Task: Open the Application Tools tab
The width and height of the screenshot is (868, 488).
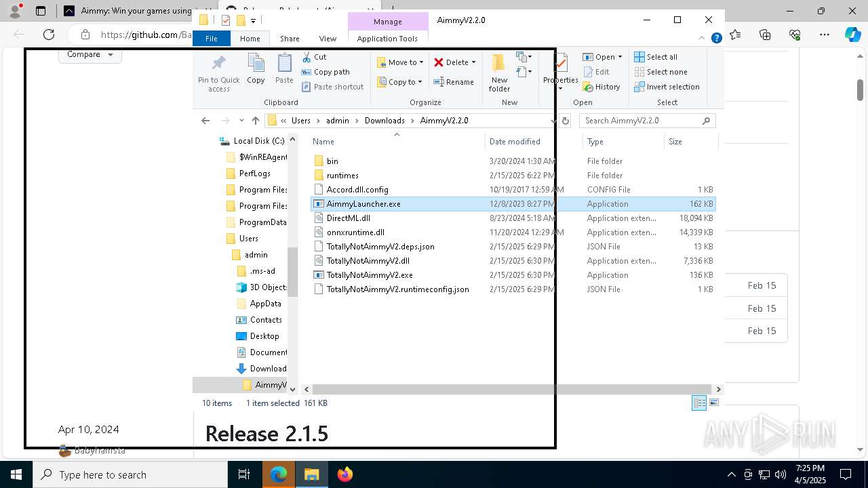Action: click(x=387, y=39)
